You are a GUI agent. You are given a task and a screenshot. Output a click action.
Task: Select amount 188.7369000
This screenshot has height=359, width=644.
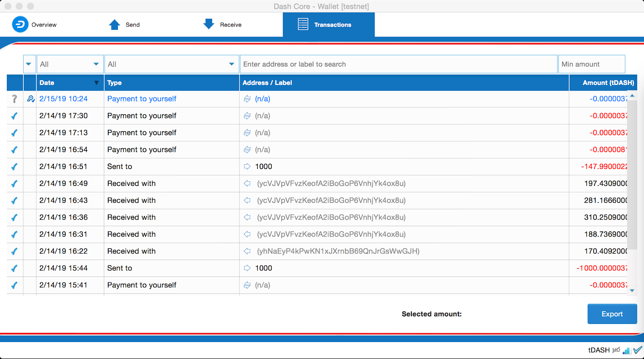[x=606, y=234]
